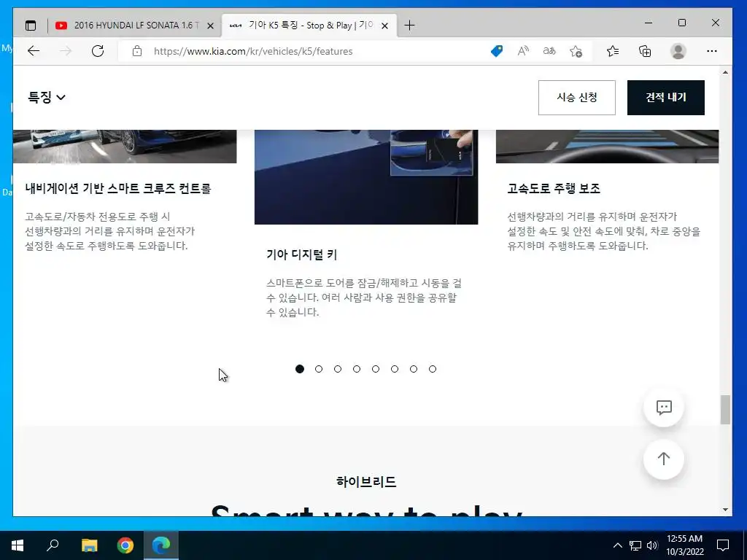
Task: Open Windows taskbar search
Action: [53, 545]
